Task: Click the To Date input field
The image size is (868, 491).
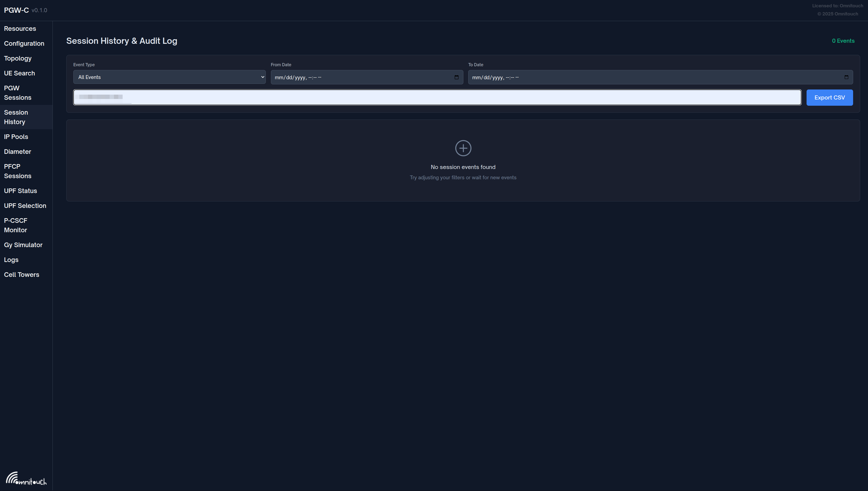Action: tap(655, 77)
